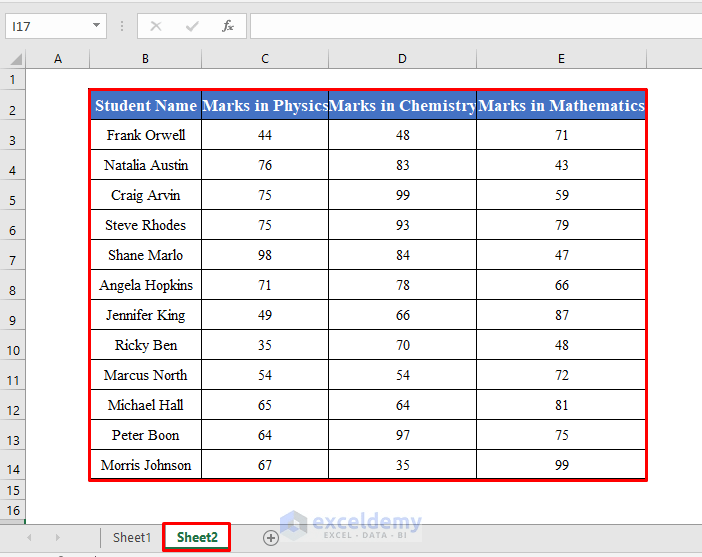Click inside the formula bar input
The height and width of the screenshot is (557, 702).
pyautogui.click(x=476, y=26)
